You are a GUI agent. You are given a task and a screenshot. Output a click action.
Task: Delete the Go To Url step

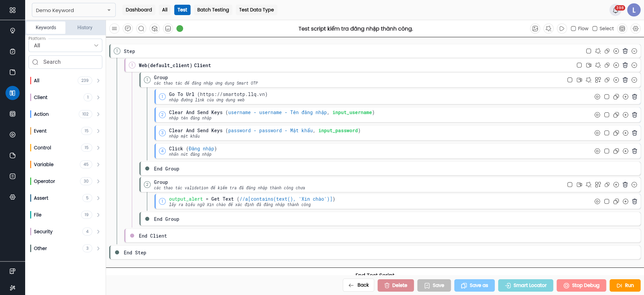pyautogui.click(x=635, y=97)
